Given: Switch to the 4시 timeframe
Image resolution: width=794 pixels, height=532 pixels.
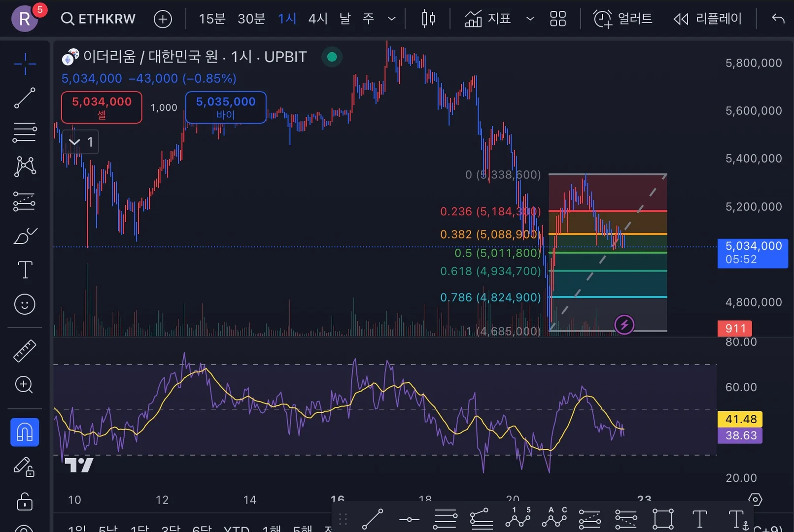Looking at the screenshot, I should (318, 19).
